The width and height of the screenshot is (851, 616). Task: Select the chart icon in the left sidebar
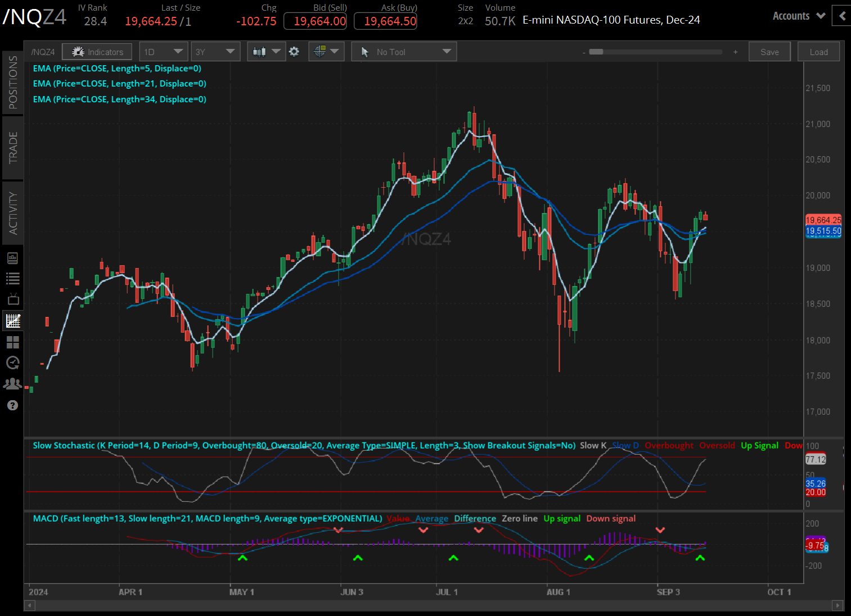click(12, 320)
